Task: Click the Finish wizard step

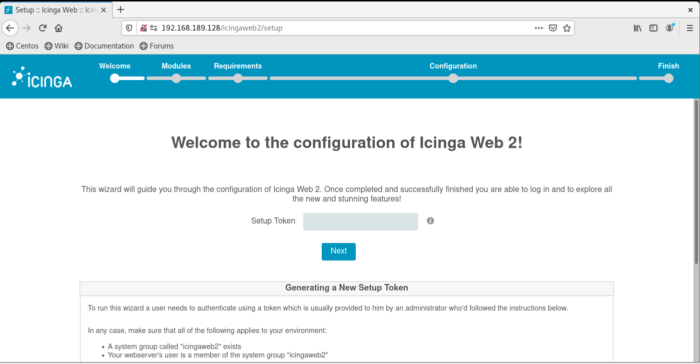Action: pos(668,66)
